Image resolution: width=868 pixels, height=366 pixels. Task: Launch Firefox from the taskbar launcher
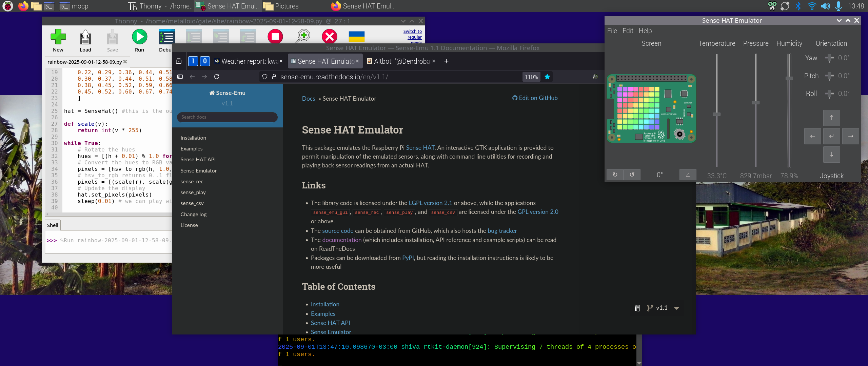[x=23, y=6]
